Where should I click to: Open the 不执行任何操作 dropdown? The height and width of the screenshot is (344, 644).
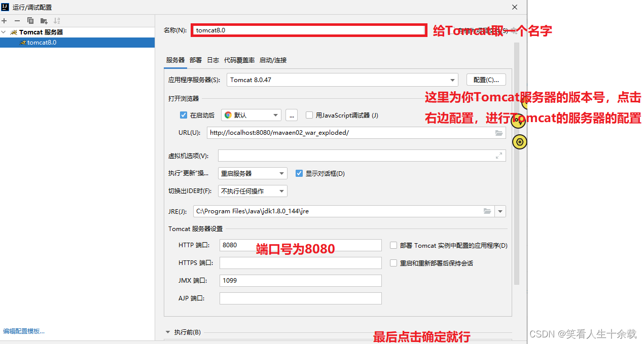[x=253, y=191]
